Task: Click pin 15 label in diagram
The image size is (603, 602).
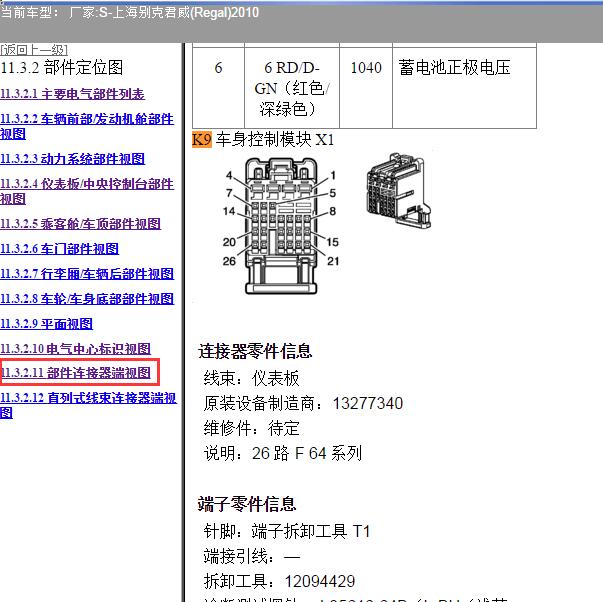Action: pyautogui.click(x=333, y=242)
